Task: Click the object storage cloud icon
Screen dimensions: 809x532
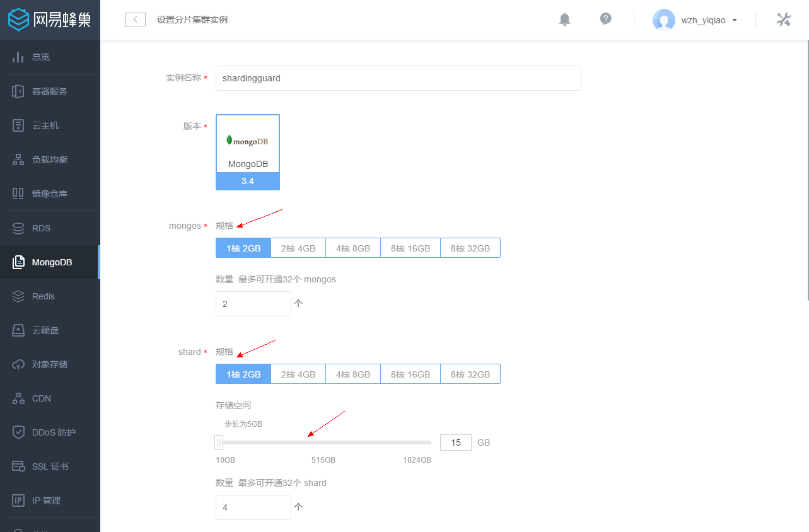Action: coord(18,364)
